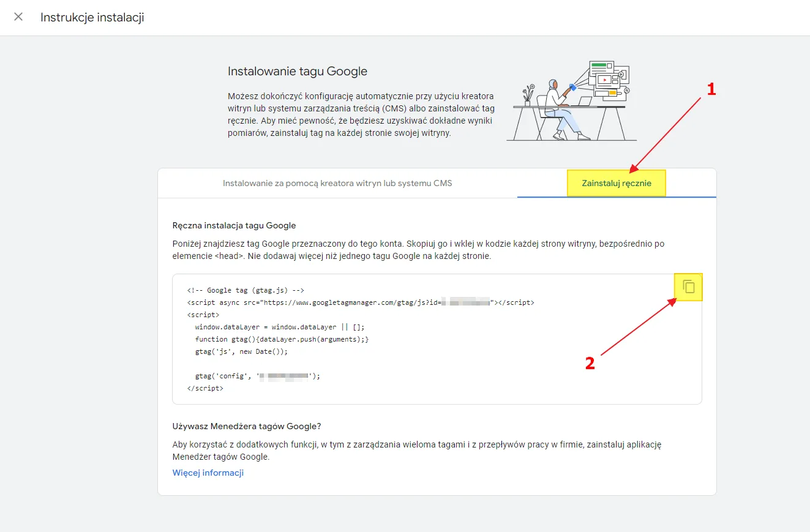
Task: Click the gtag('config' code line
Action: (x=258, y=376)
